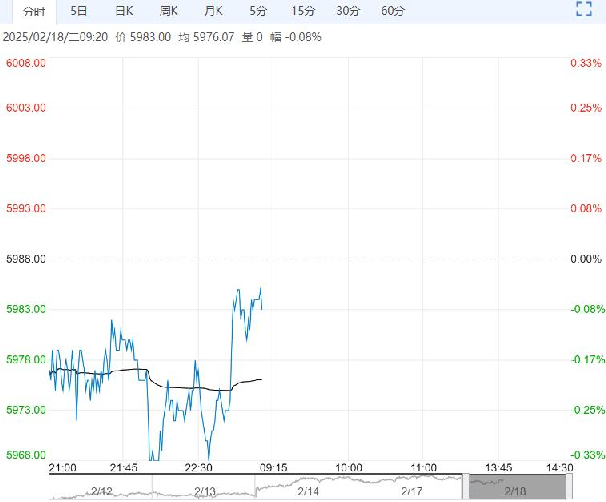Switch to 15分 interval chart
The width and height of the screenshot is (606, 502).
pyautogui.click(x=303, y=11)
